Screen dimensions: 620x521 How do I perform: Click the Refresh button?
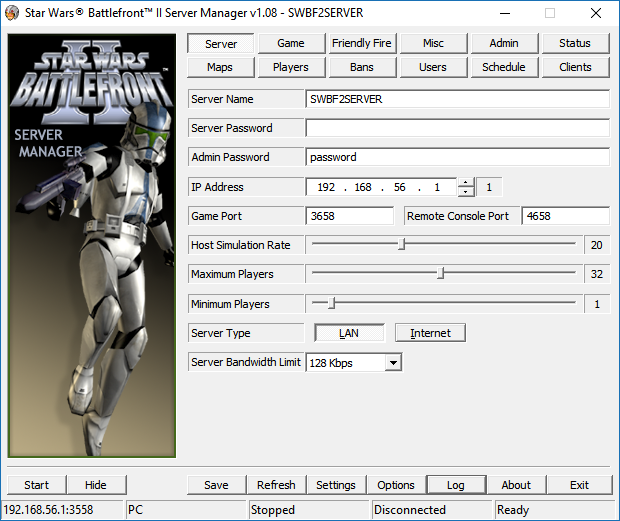point(276,485)
